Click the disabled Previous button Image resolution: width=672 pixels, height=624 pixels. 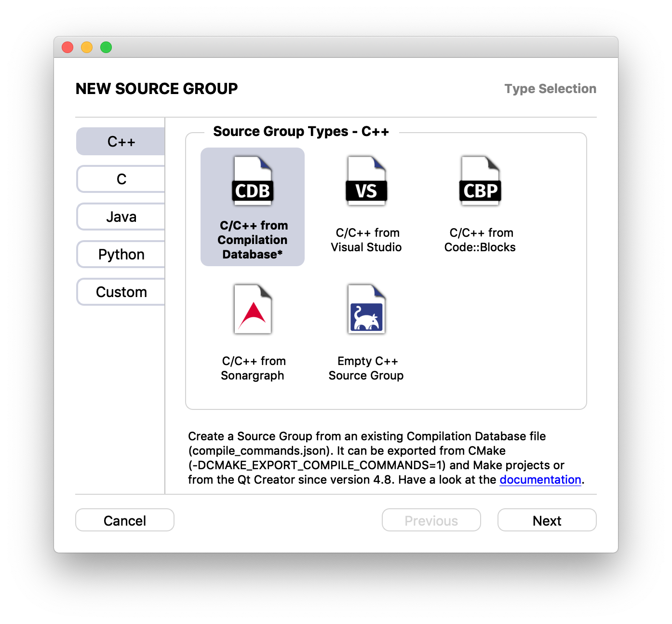point(431,520)
